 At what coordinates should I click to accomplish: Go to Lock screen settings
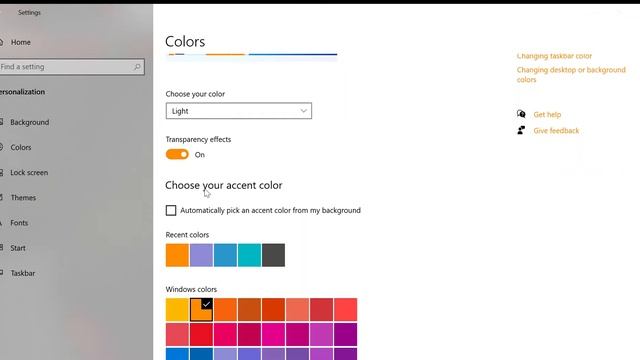click(x=29, y=173)
